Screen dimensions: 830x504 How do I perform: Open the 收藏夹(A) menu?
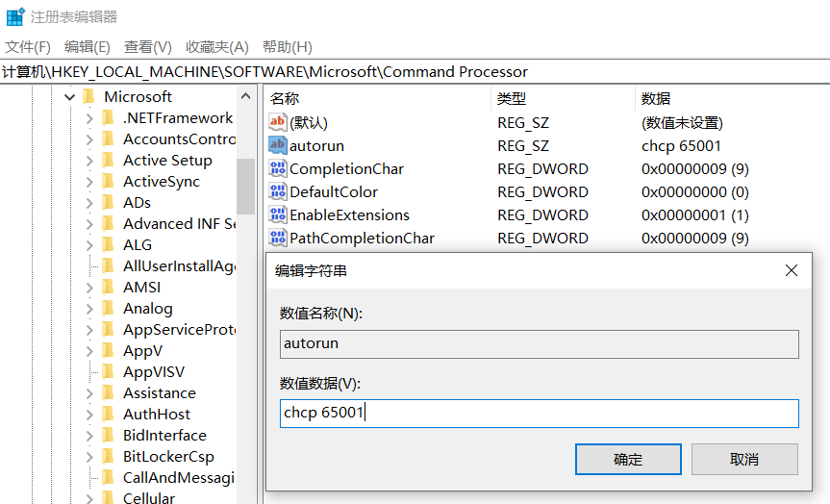tap(217, 47)
